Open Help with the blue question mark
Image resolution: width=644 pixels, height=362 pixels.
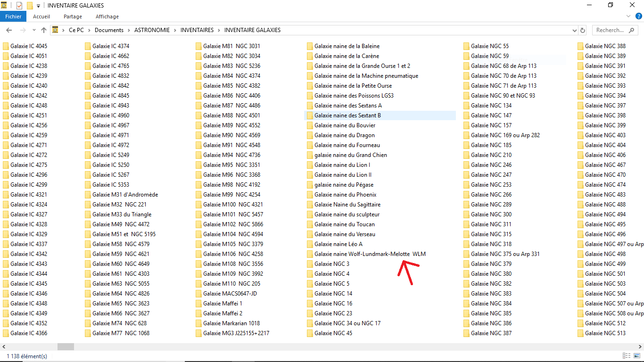[x=638, y=16]
